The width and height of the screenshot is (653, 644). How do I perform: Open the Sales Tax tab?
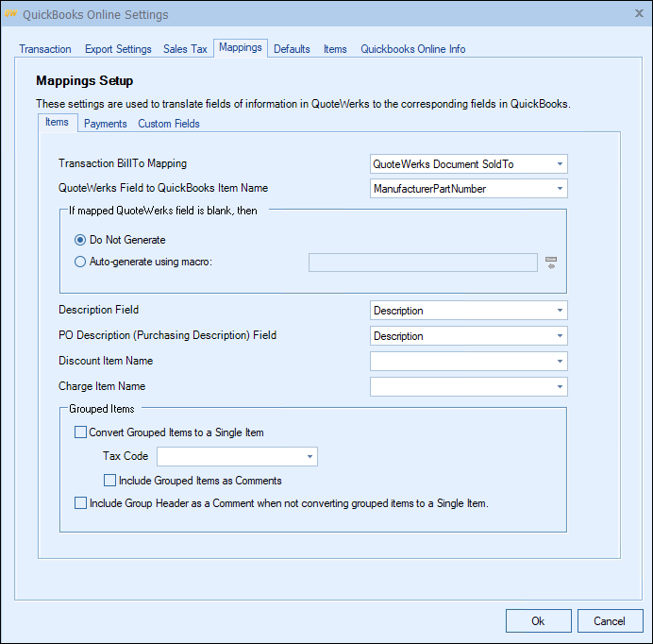[x=185, y=49]
